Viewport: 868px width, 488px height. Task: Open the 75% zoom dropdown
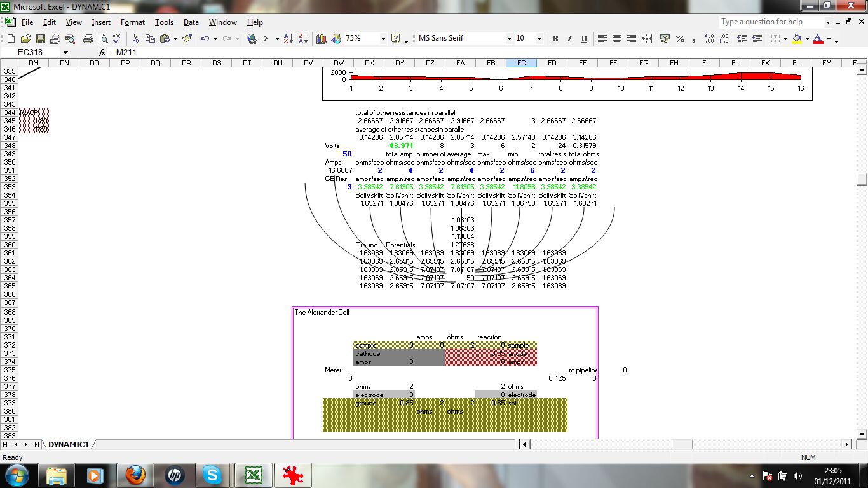click(383, 39)
